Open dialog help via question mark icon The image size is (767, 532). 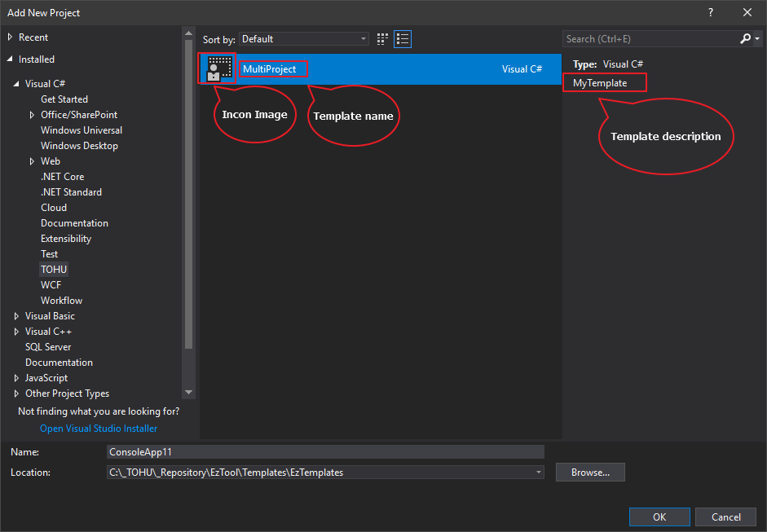tap(710, 12)
